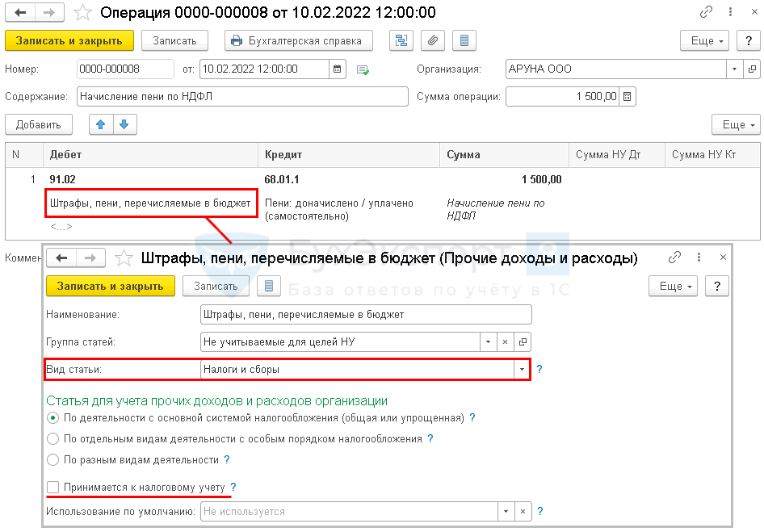Open the top 'Еще' menu
The width and height of the screenshot is (764, 532).
[x=704, y=40]
